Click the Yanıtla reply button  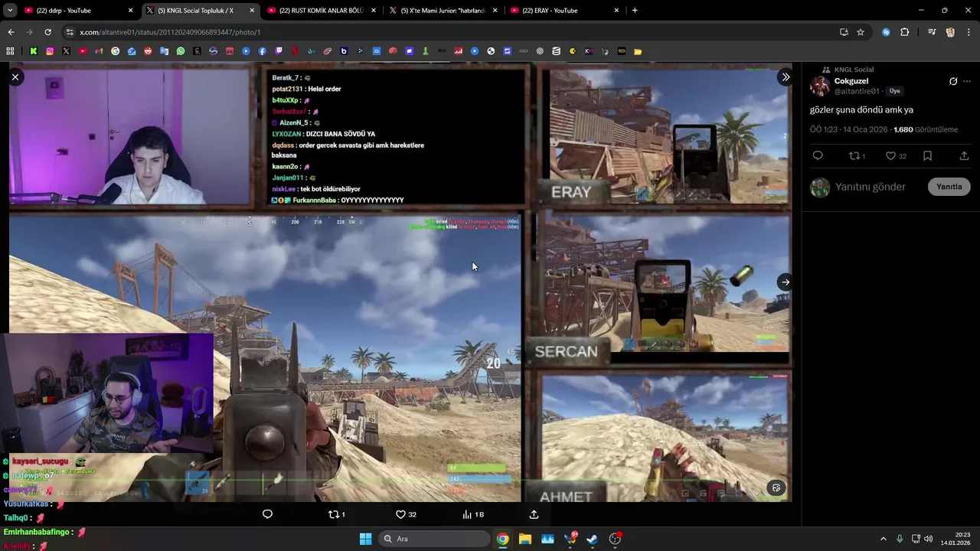pos(949,187)
